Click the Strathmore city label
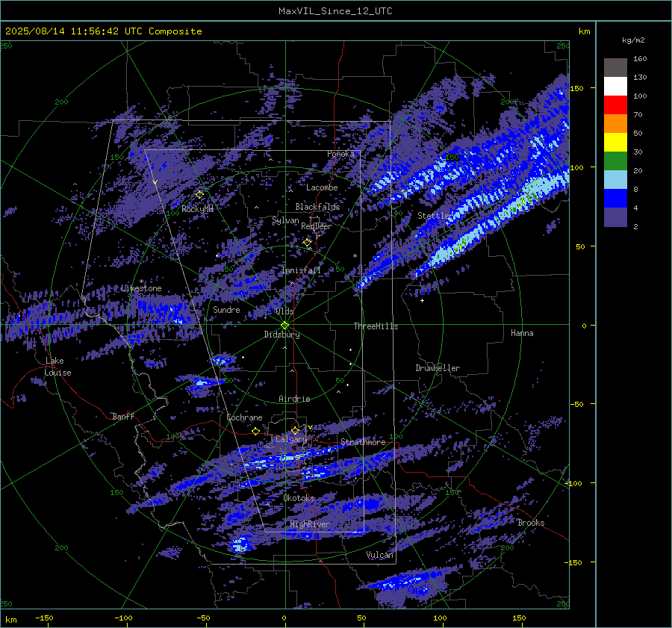The width and height of the screenshot is (672, 628). 363,442
